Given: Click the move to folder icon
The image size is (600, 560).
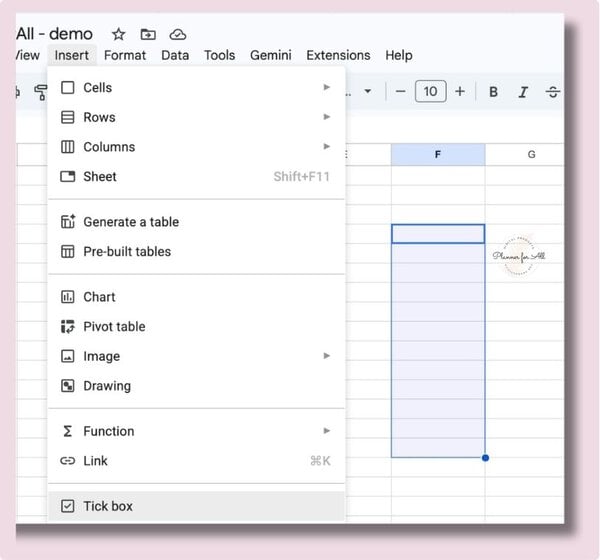Looking at the screenshot, I should click(148, 34).
